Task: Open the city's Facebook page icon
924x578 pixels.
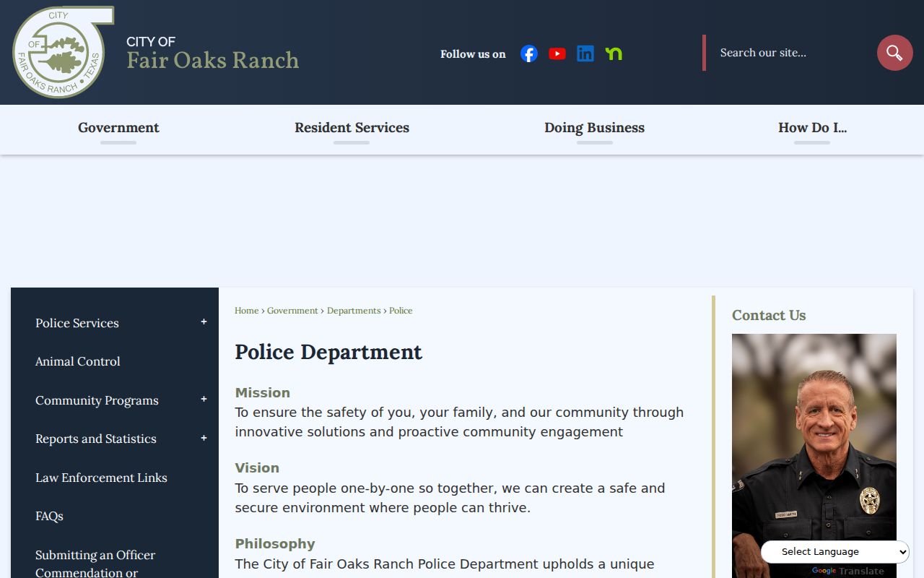Action: click(529, 53)
